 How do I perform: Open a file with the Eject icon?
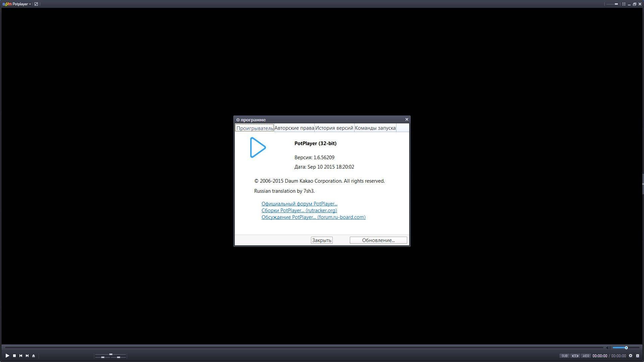(x=34, y=356)
